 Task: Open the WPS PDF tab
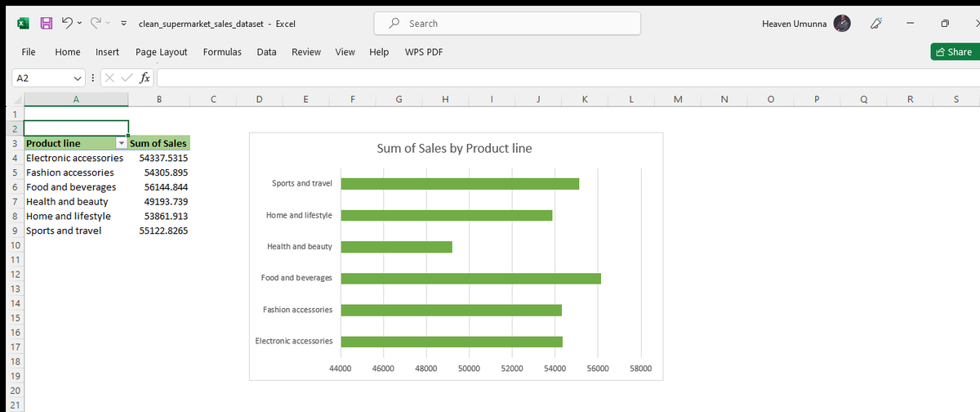tap(424, 51)
